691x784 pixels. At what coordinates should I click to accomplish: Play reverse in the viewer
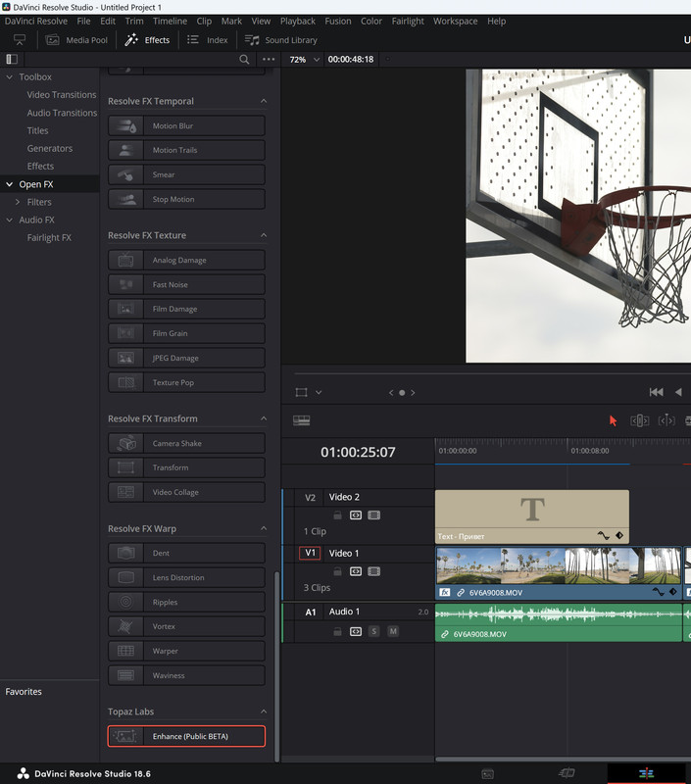coord(678,392)
